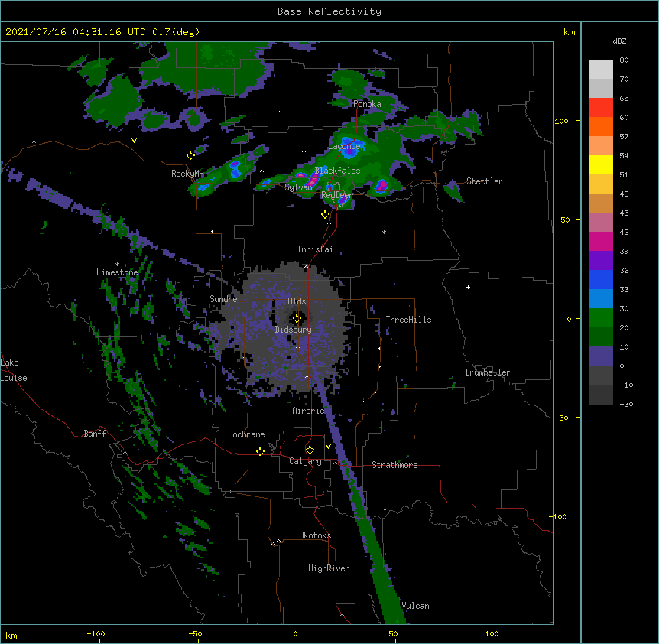Click the Cochrane town label
The width and height of the screenshot is (659, 644).
[x=246, y=434]
